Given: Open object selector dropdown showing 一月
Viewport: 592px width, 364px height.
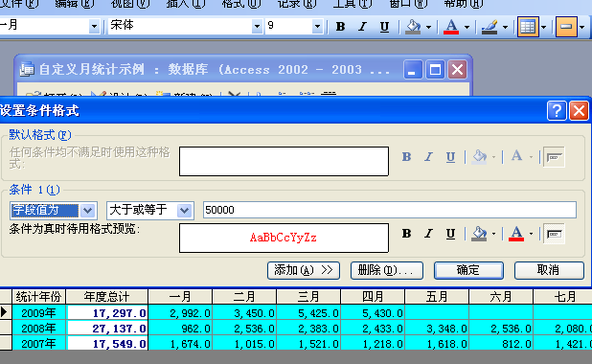Looking at the screenshot, I should pos(94,27).
